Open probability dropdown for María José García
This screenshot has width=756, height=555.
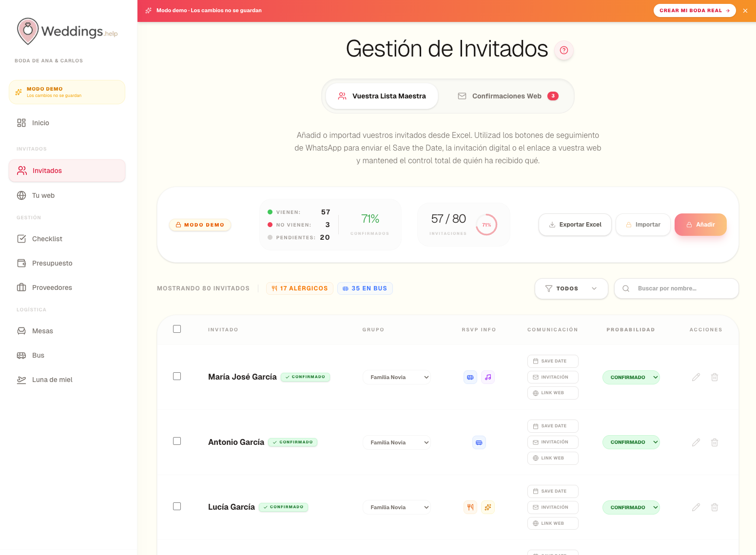pyautogui.click(x=631, y=377)
